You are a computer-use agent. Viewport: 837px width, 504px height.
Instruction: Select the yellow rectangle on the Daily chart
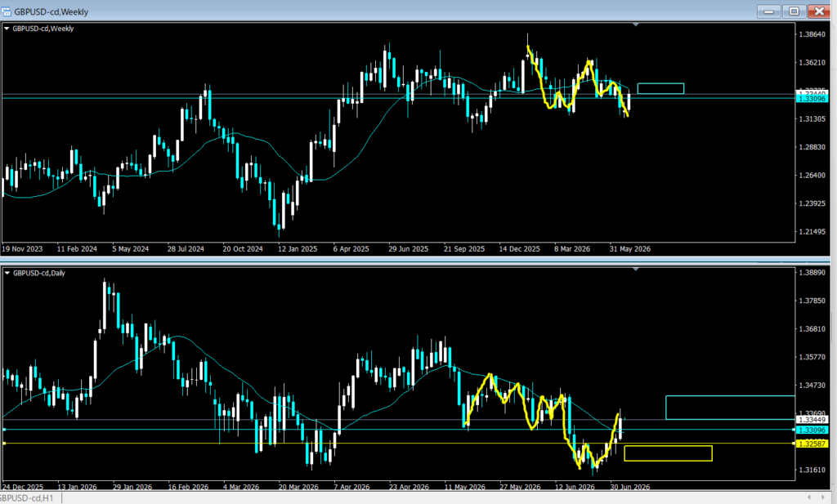(x=668, y=453)
